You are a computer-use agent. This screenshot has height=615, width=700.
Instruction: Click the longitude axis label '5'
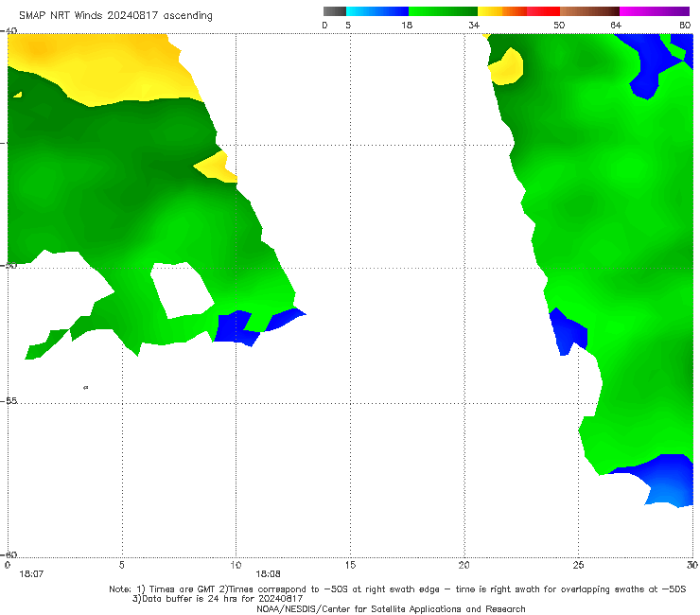122,565
